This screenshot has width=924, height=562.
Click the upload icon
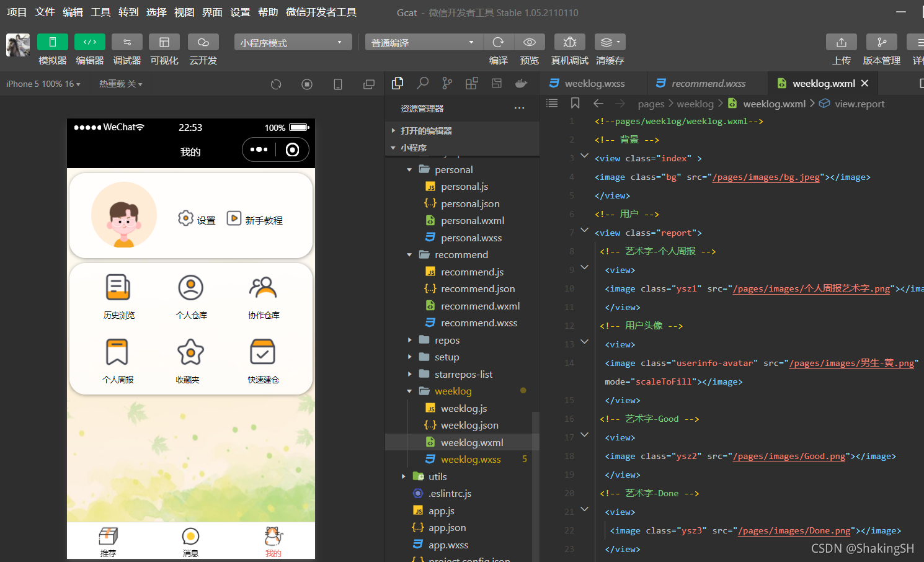click(x=842, y=42)
